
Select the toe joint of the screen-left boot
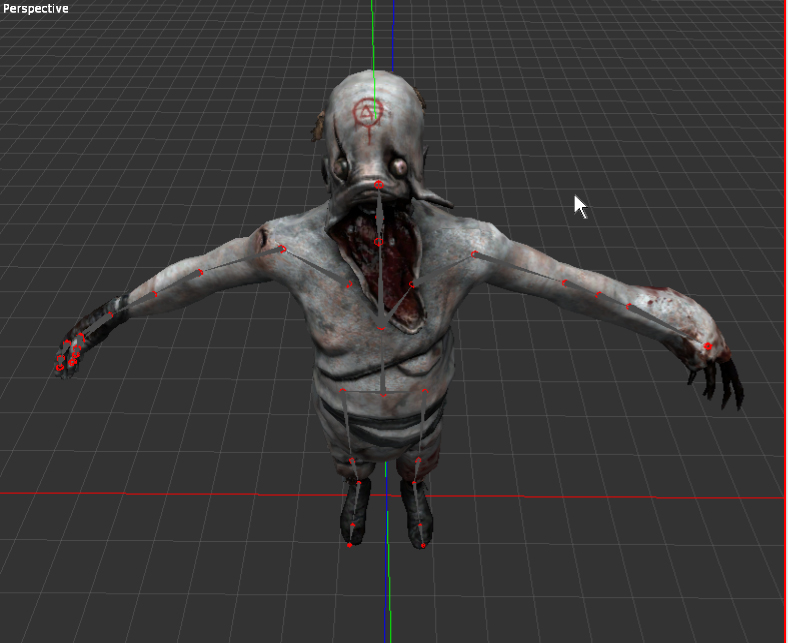click(x=350, y=545)
